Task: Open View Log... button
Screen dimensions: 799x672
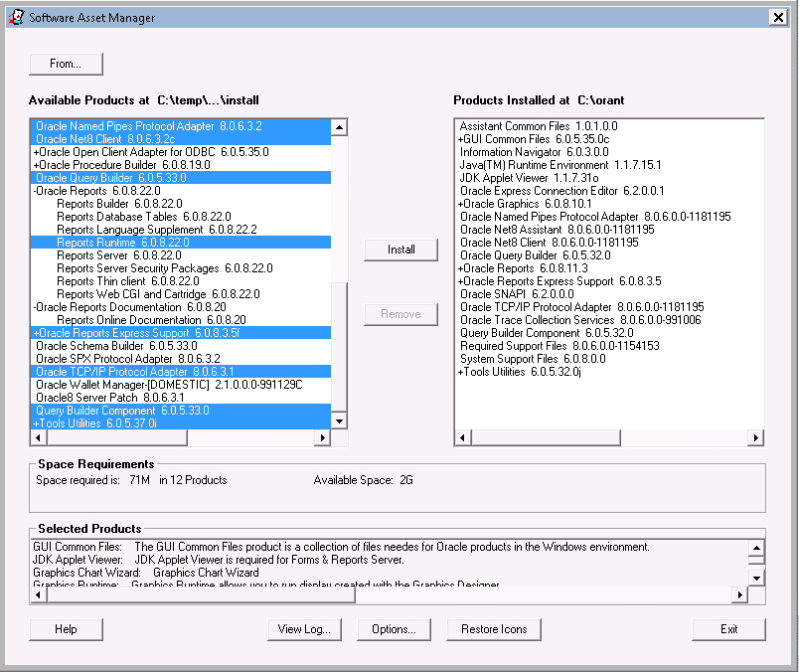Action: 304,629
